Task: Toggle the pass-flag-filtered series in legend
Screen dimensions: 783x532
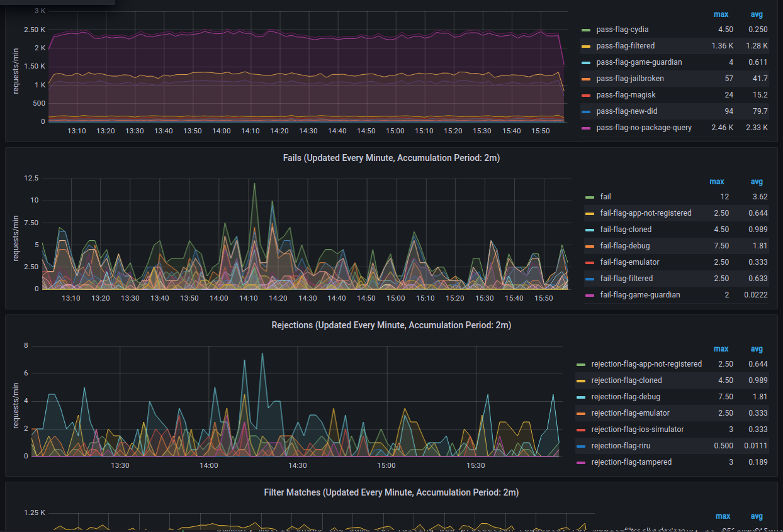Action: click(625, 46)
